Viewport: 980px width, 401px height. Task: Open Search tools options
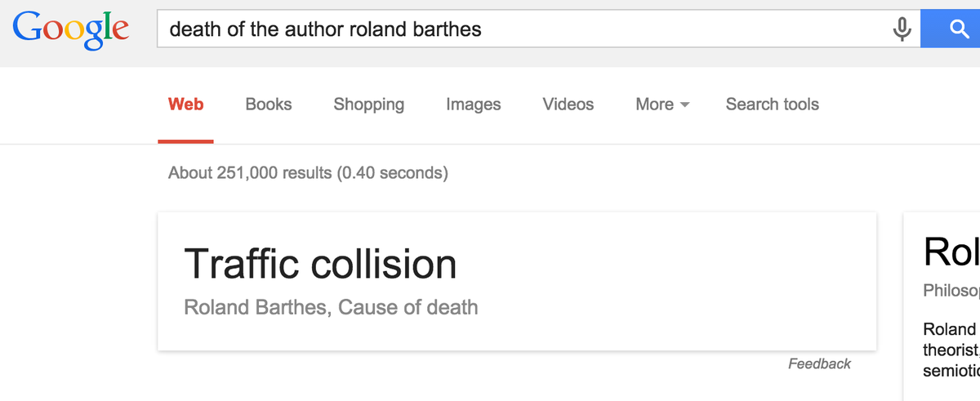(772, 105)
